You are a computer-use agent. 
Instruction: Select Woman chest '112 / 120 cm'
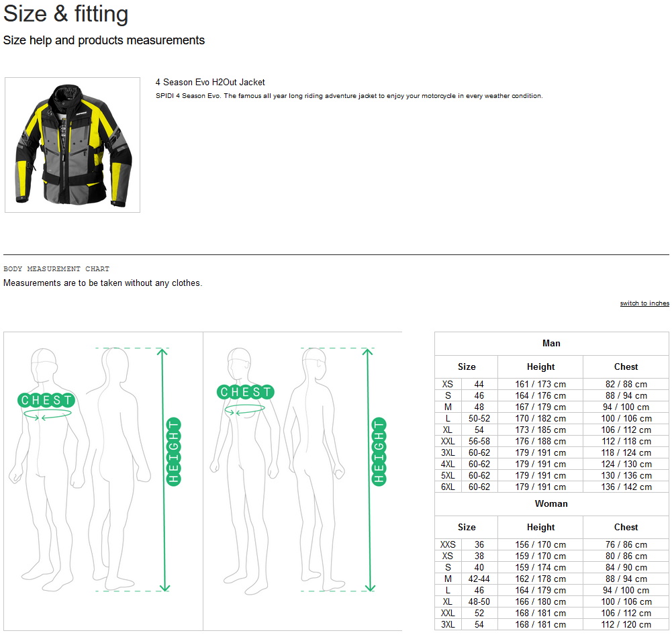[626, 625]
